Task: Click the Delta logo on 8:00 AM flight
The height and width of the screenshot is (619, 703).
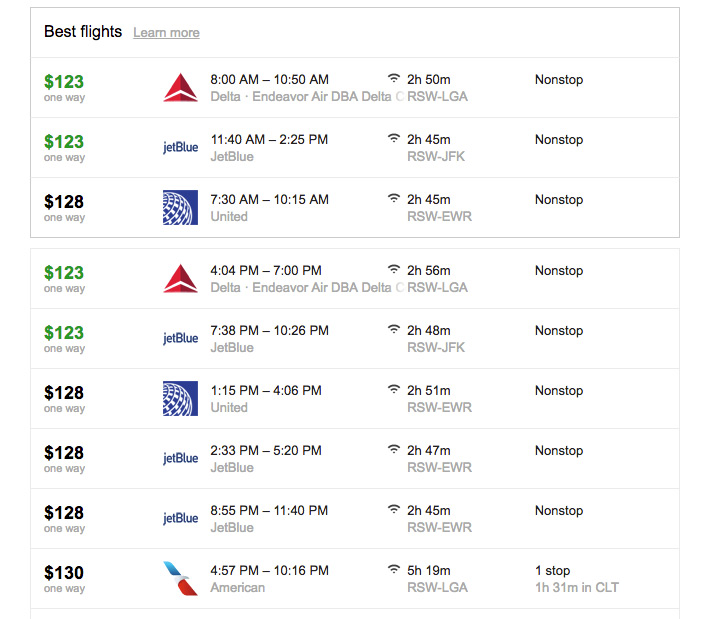Action: pos(180,87)
